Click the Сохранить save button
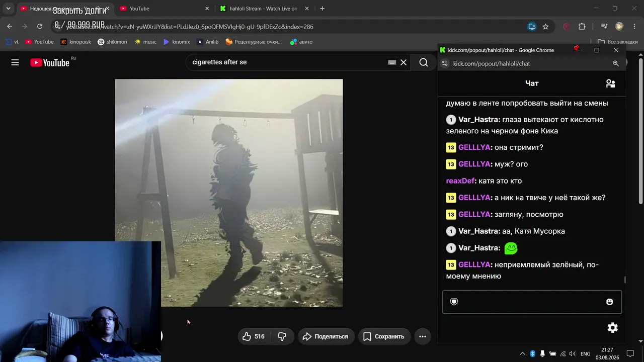 (384, 336)
